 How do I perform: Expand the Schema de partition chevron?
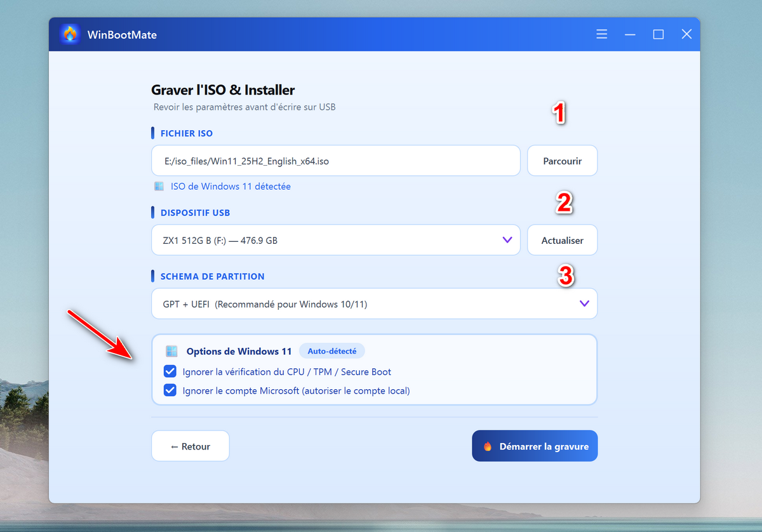point(584,304)
